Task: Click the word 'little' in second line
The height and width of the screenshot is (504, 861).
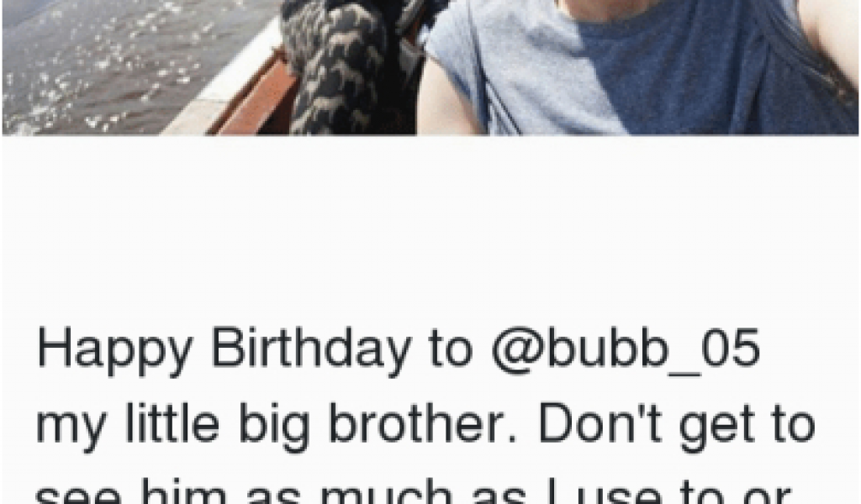Action: pos(172,423)
